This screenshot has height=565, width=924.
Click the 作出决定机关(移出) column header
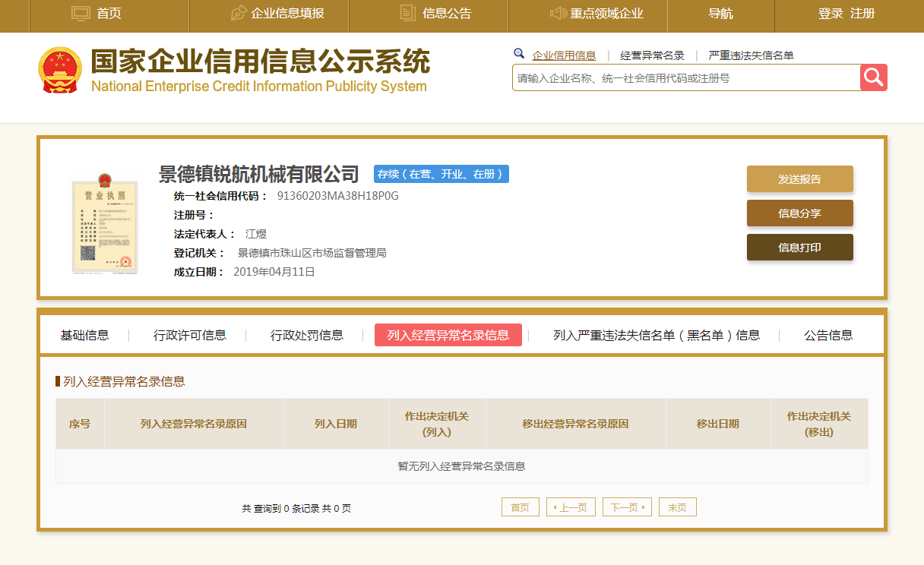point(819,424)
